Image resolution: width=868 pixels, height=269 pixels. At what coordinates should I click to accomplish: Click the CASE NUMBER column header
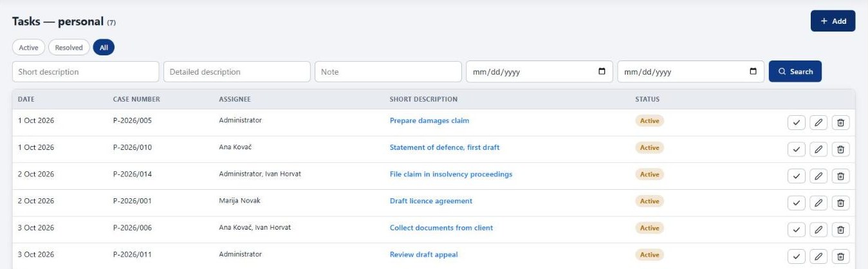pyautogui.click(x=136, y=99)
